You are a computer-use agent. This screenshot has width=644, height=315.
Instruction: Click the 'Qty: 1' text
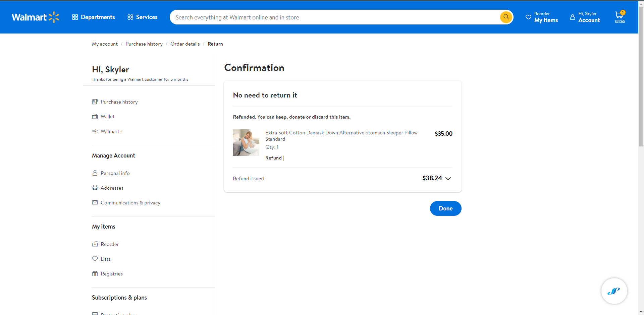point(272,147)
